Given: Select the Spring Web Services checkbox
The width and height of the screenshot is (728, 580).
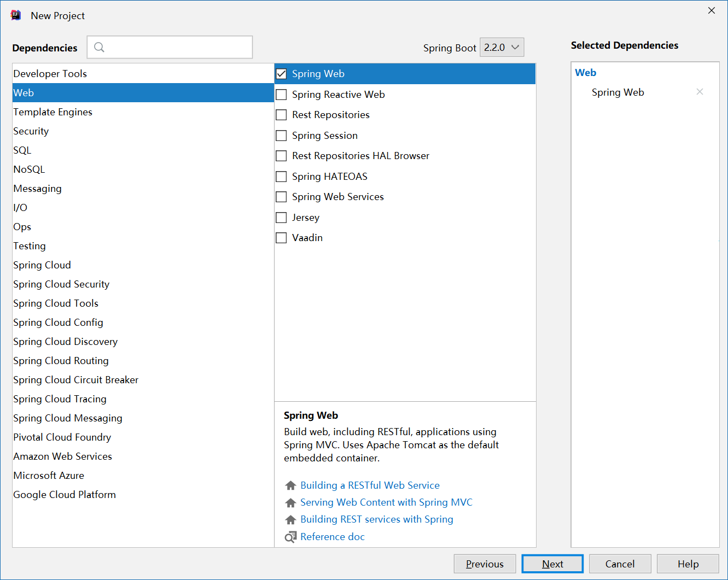Looking at the screenshot, I should 281,197.
